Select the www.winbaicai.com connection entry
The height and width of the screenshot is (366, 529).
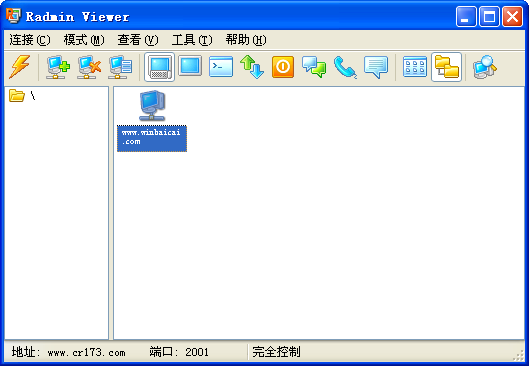point(152,121)
